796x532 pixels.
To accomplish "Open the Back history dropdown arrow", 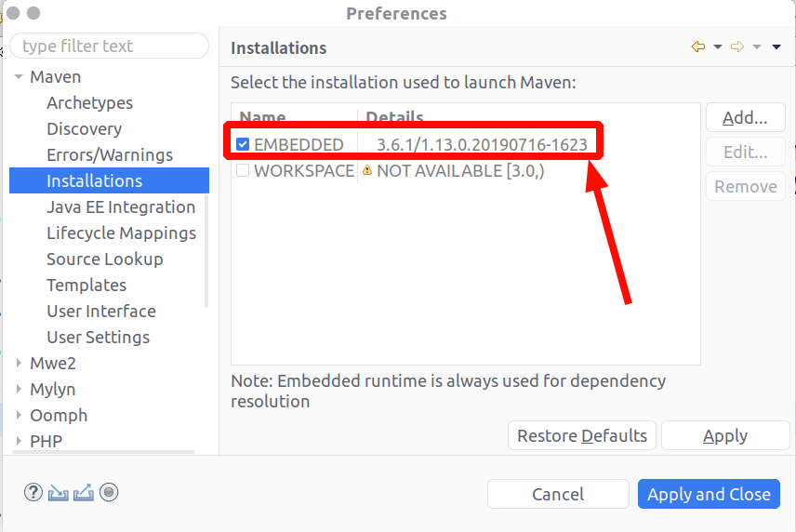I will (x=718, y=47).
